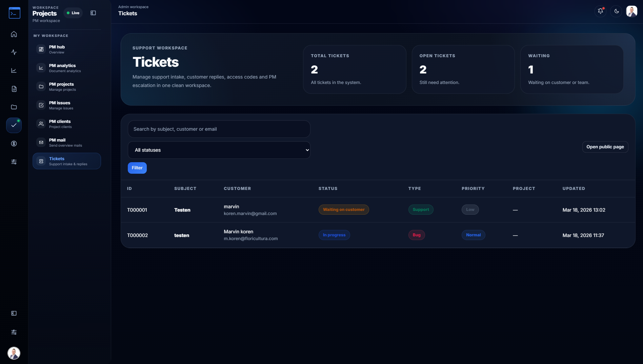
Task: Open the All statuses dropdown
Action: click(x=219, y=150)
